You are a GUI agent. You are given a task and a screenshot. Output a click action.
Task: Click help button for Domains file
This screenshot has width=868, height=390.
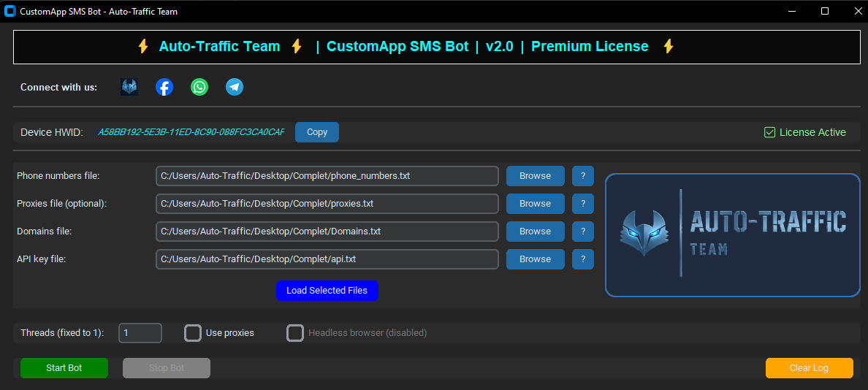583,232
